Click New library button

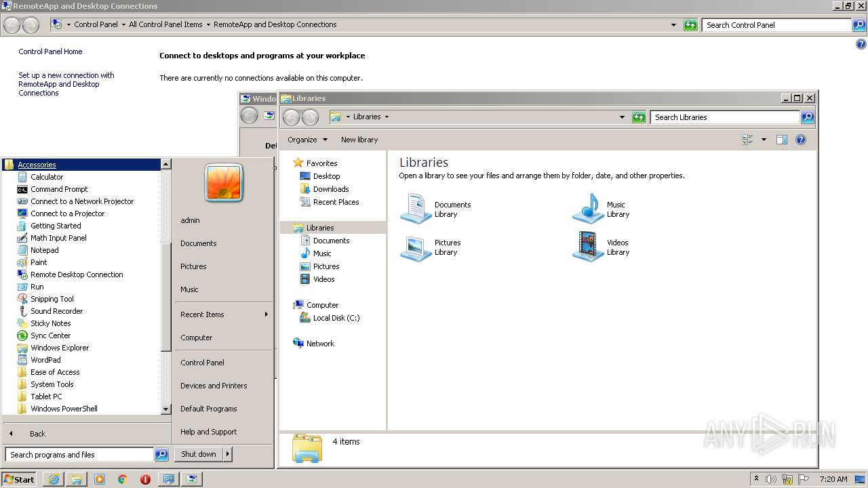coord(359,140)
